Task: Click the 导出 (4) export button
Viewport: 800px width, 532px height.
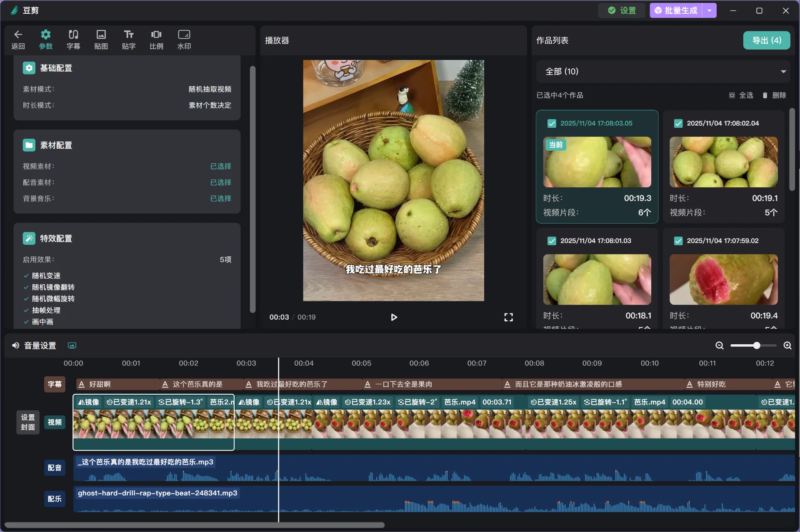Action: (766, 40)
